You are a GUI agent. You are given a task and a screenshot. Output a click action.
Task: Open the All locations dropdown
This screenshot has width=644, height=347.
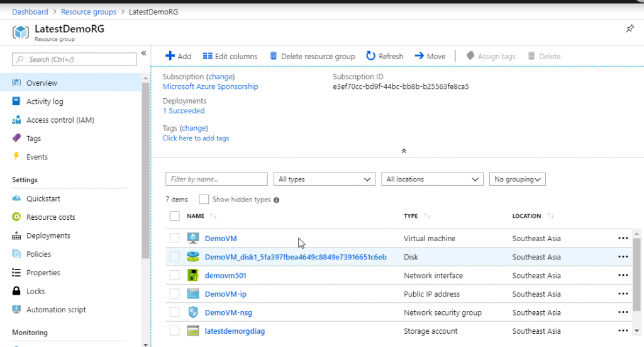(x=432, y=179)
